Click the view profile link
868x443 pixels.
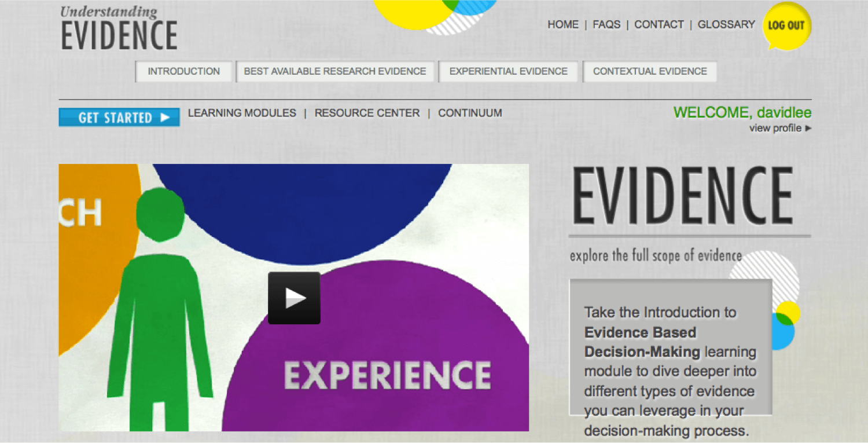coord(780,128)
